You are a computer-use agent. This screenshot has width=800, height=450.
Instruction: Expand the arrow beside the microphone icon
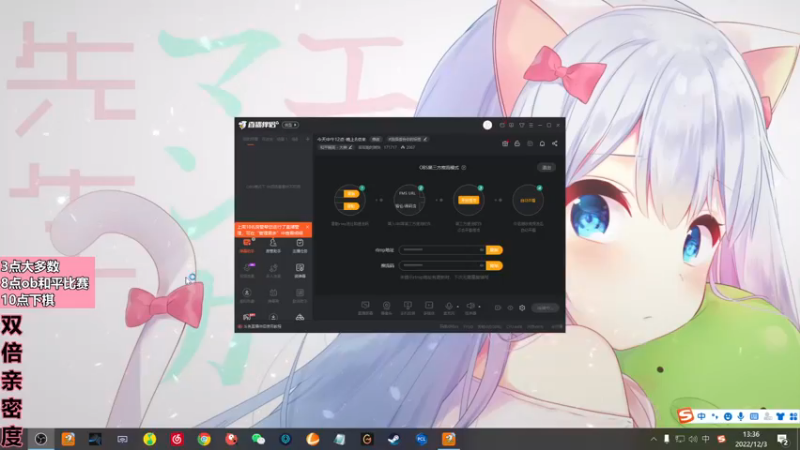(458, 307)
